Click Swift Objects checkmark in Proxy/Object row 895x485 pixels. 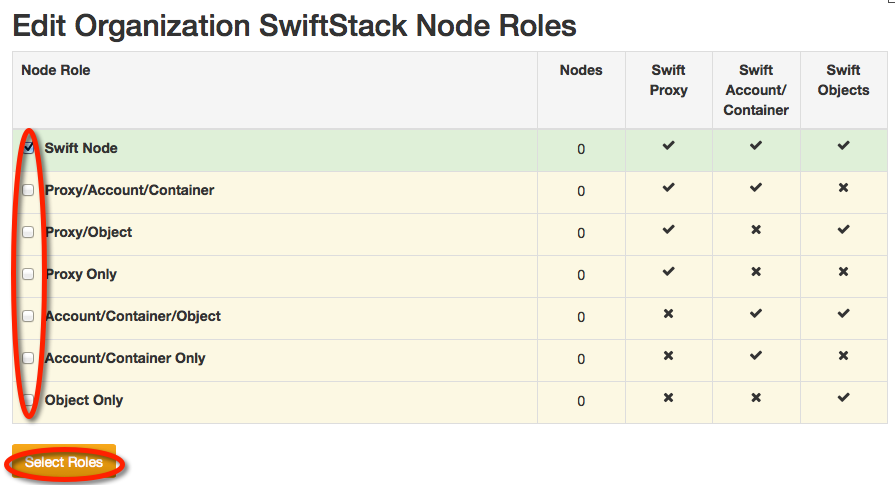[x=843, y=230]
